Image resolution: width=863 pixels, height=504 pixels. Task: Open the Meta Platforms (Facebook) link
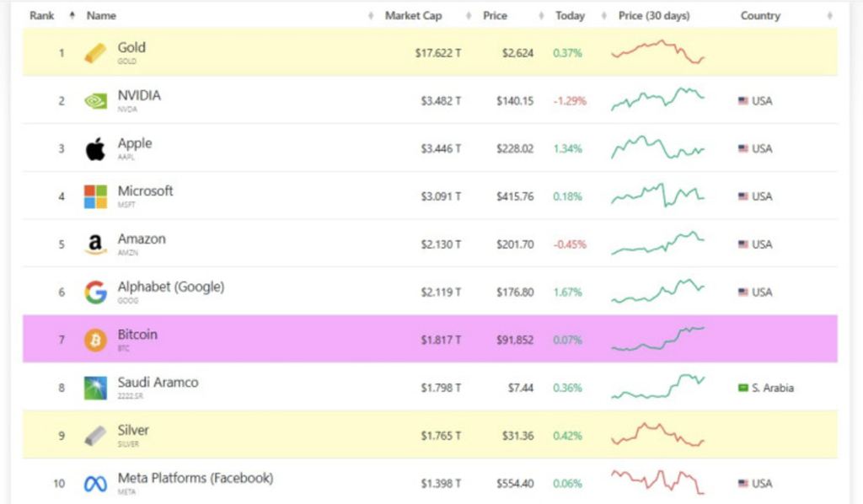point(196,478)
